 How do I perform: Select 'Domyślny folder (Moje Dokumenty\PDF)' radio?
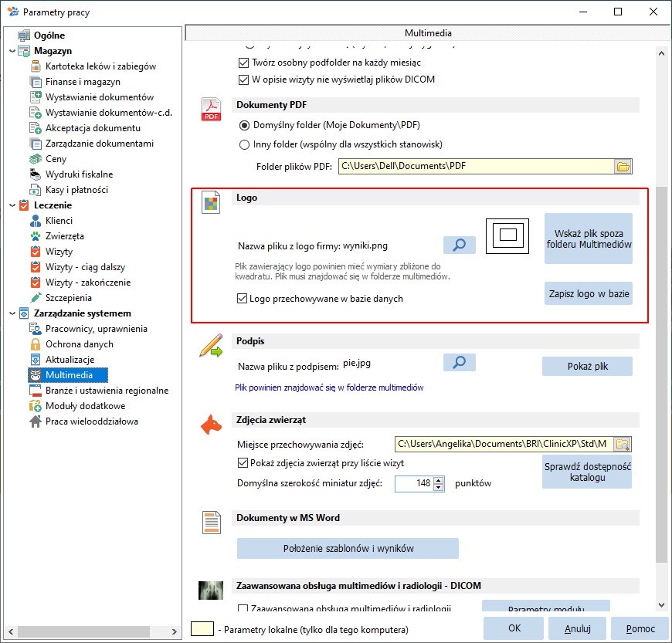point(244,126)
